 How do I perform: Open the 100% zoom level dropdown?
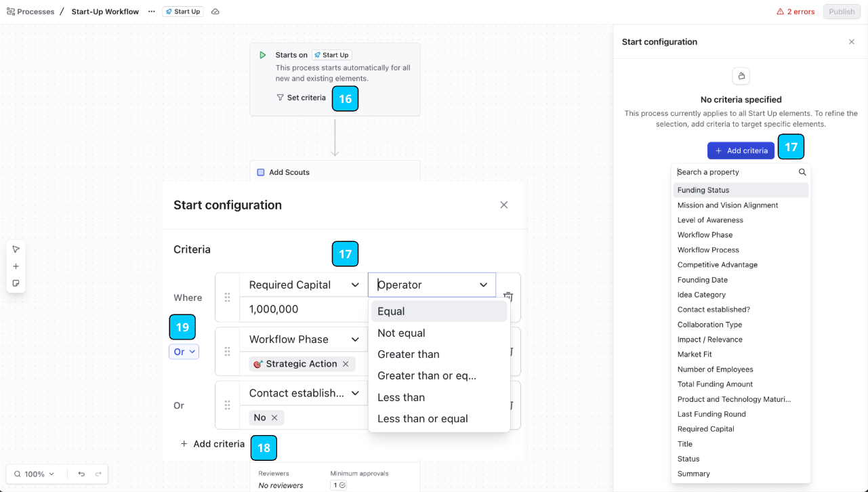34,474
